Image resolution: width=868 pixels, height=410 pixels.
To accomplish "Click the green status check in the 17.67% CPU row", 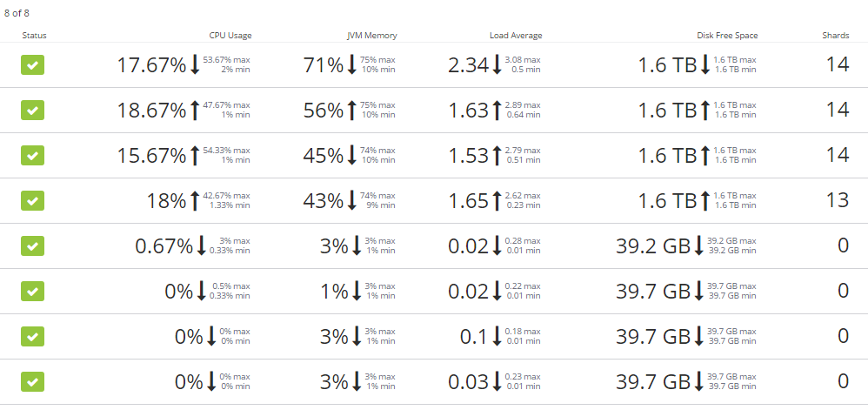I will pos(32,65).
